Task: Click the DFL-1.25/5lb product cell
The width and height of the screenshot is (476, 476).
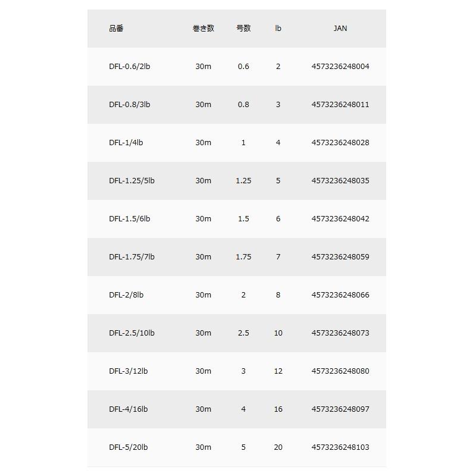Action: pyautogui.click(x=131, y=181)
